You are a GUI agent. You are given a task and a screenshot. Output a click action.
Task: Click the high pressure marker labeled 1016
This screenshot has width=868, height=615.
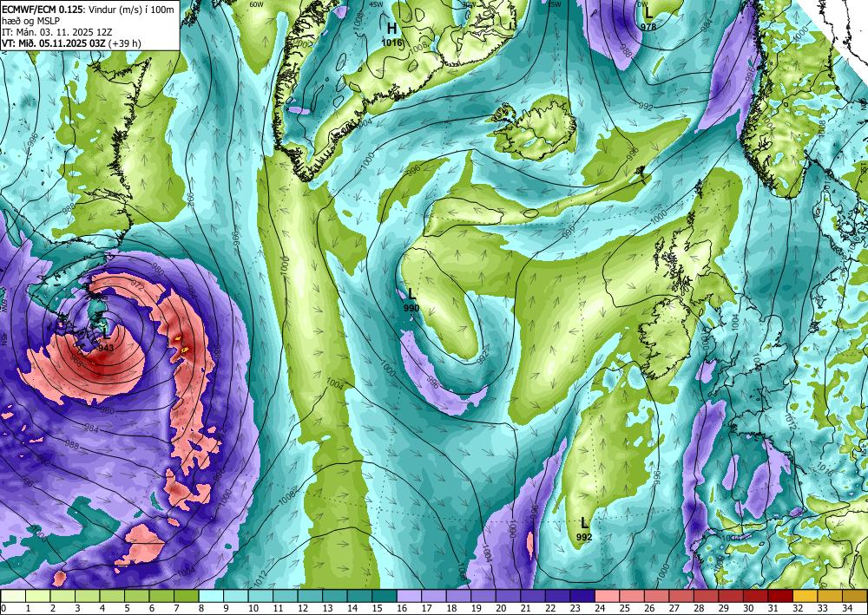click(392, 35)
